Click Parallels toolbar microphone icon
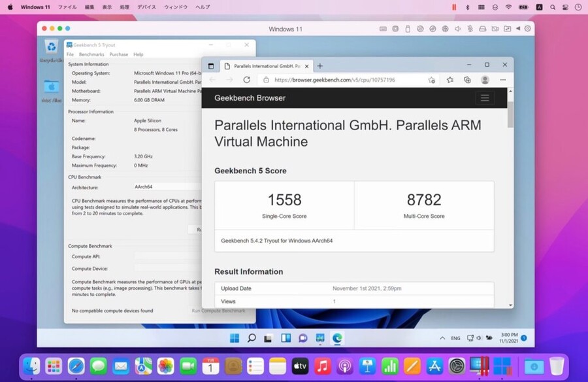The height and width of the screenshot is (382, 588). pyautogui.click(x=470, y=29)
